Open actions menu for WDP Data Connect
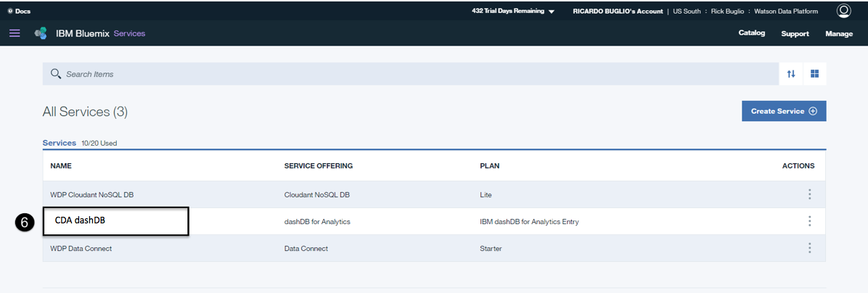The height and width of the screenshot is (293, 868). (x=809, y=248)
